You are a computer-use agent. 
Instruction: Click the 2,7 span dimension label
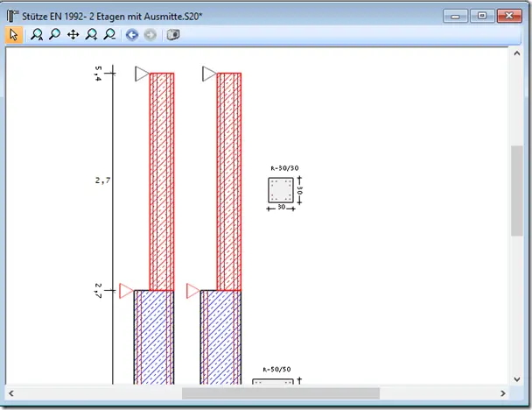point(102,180)
